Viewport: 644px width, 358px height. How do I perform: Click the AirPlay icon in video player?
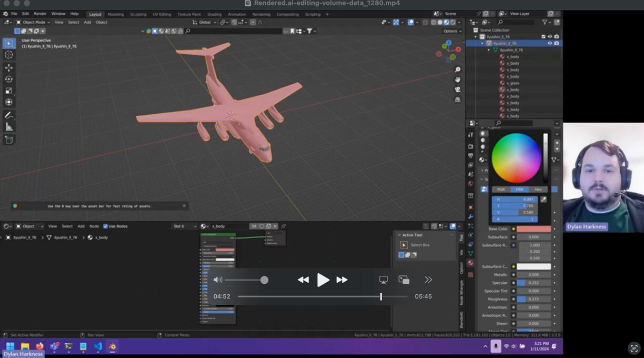pos(384,280)
